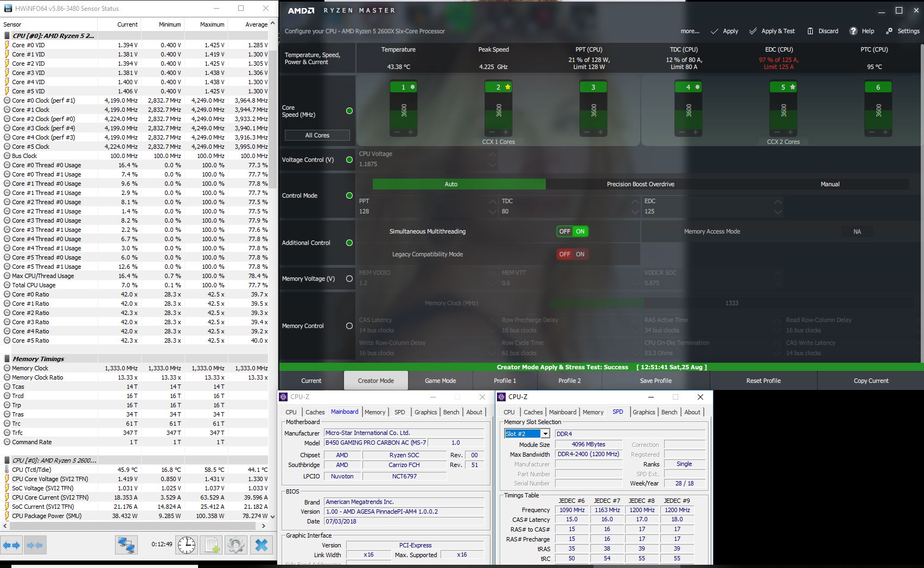Screen dimensions: 924x568
Task: Decrease core 4 speed with minus sign
Action: (x=682, y=132)
